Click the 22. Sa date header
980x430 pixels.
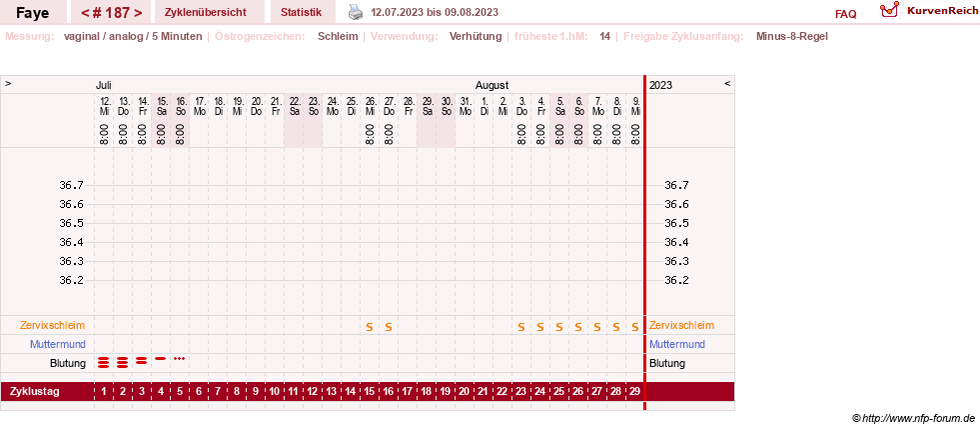click(x=294, y=106)
